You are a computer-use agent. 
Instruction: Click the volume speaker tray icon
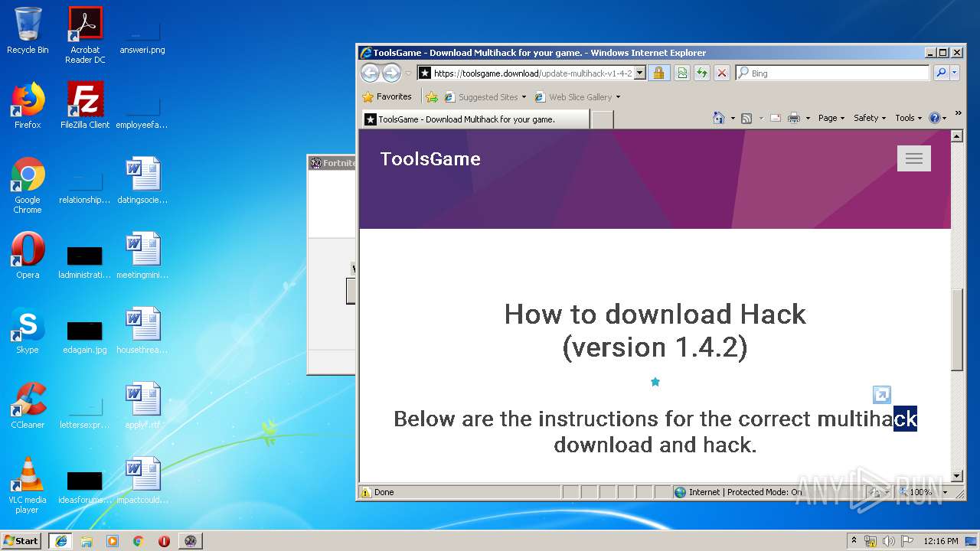coord(887,540)
